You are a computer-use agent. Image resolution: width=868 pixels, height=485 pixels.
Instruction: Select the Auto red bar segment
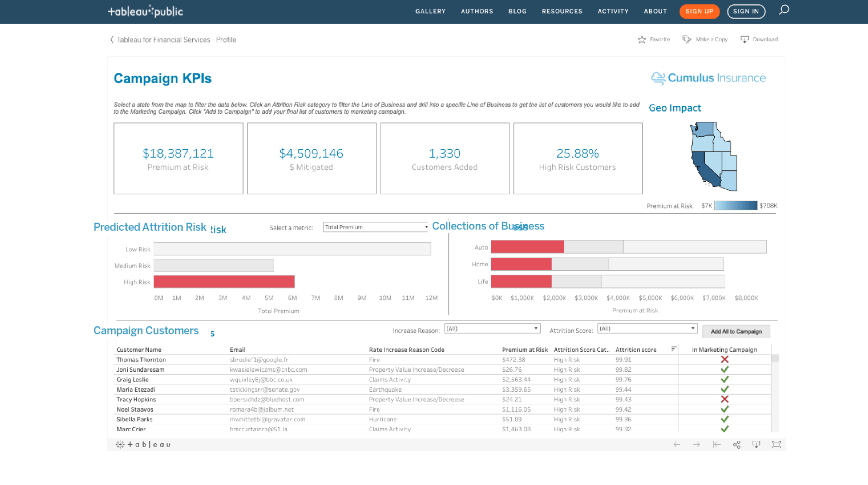coord(527,247)
